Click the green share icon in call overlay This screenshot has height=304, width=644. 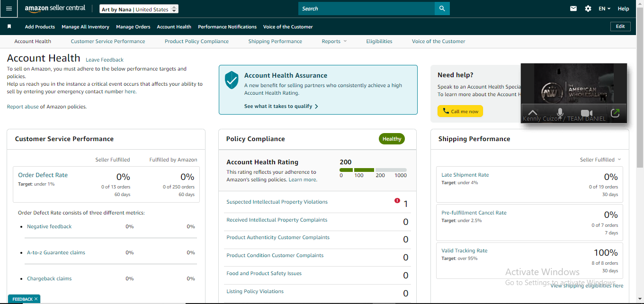click(615, 113)
